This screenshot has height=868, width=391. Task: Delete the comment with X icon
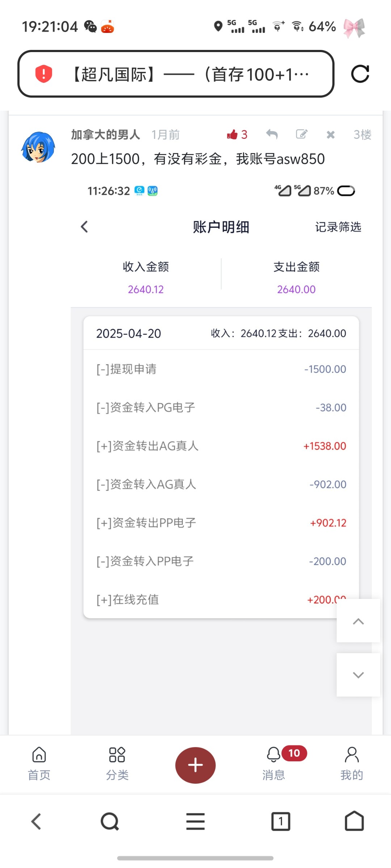(x=330, y=135)
